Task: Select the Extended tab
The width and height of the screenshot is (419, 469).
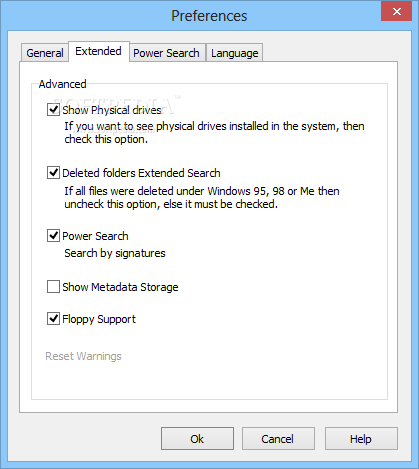Action: point(99,51)
